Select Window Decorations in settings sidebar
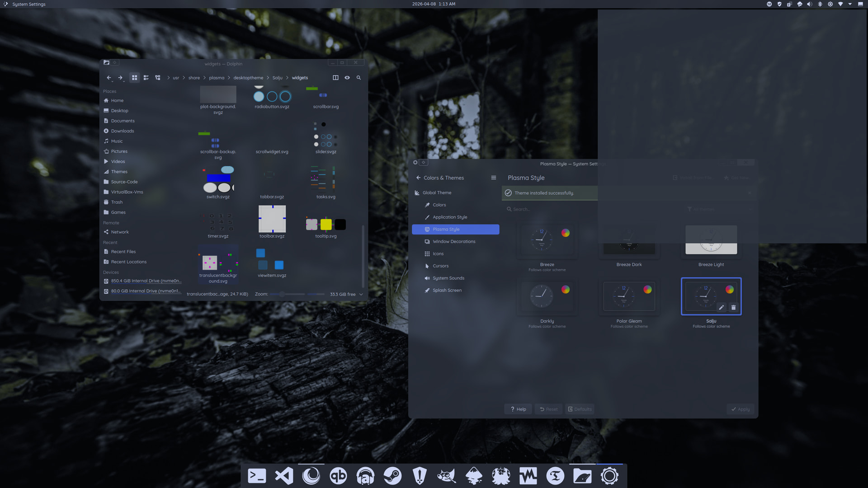The height and width of the screenshot is (488, 868). coord(454,241)
